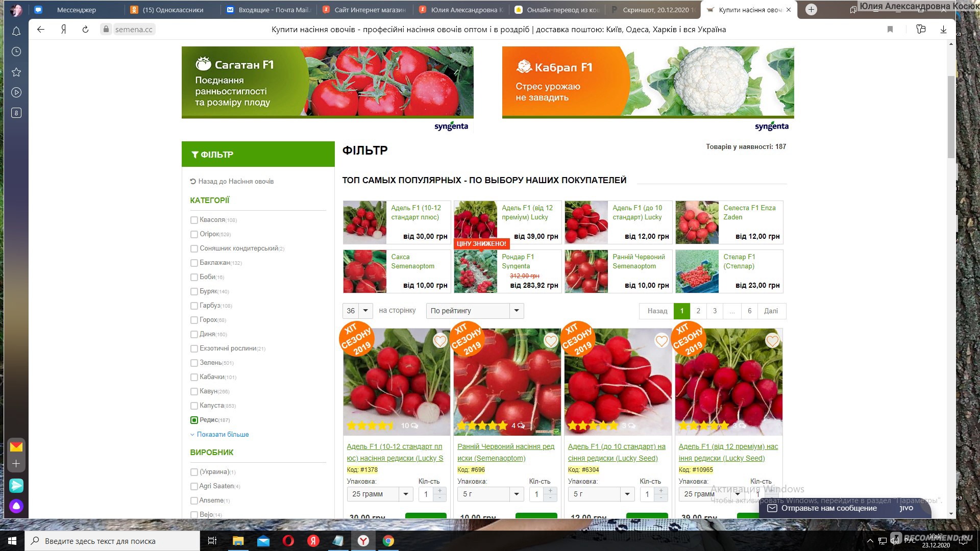Screen dimensions: 980x551
Task: Check the Огірок category
Action: click(x=194, y=234)
